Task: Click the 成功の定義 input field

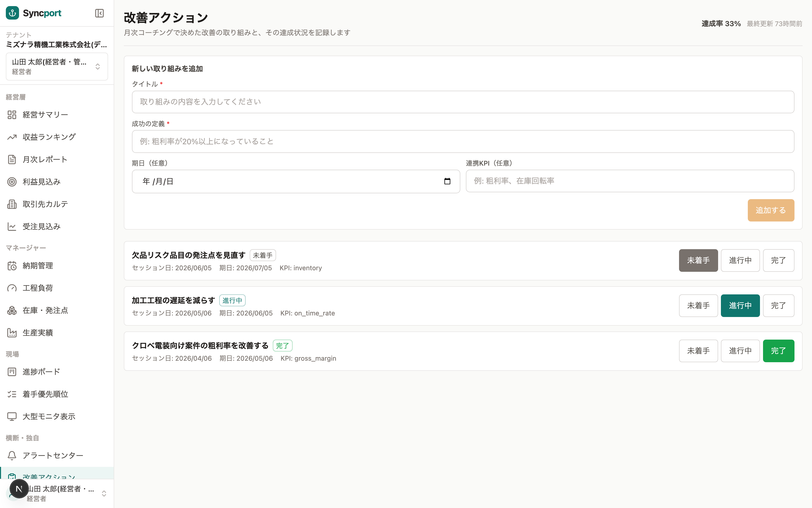Action: (463, 141)
